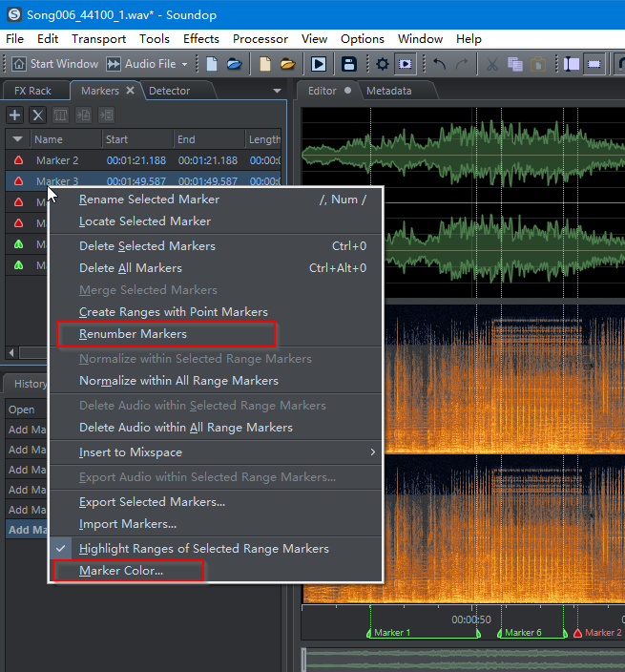
Task: Open the Edit menu
Action: (48, 39)
